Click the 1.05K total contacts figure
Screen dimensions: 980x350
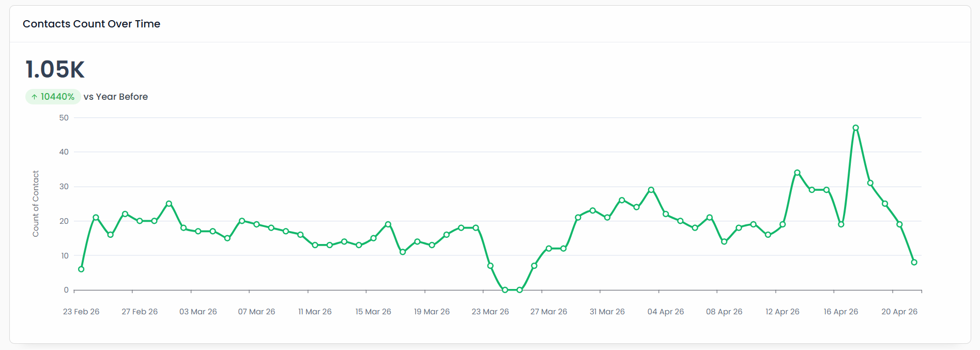(x=55, y=69)
